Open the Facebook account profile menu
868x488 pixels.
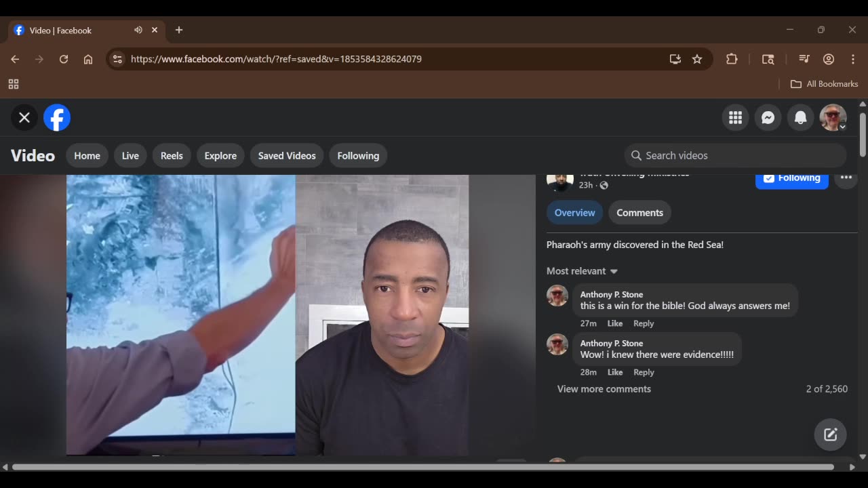[833, 118]
